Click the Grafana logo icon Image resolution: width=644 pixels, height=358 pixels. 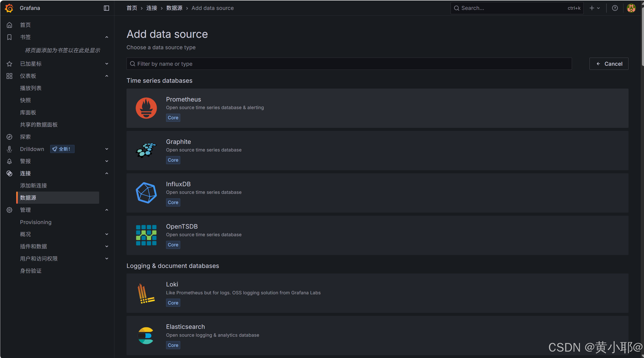9,8
